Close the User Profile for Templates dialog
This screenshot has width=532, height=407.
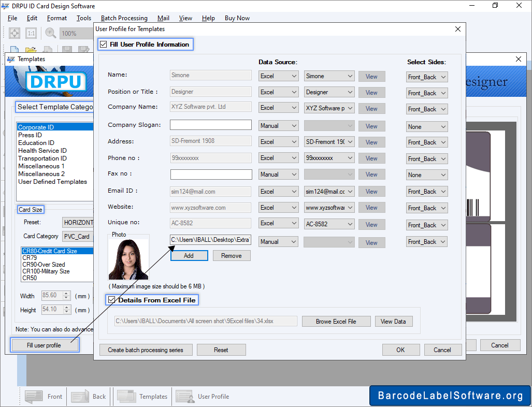pyautogui.click(x=458, y=29)
